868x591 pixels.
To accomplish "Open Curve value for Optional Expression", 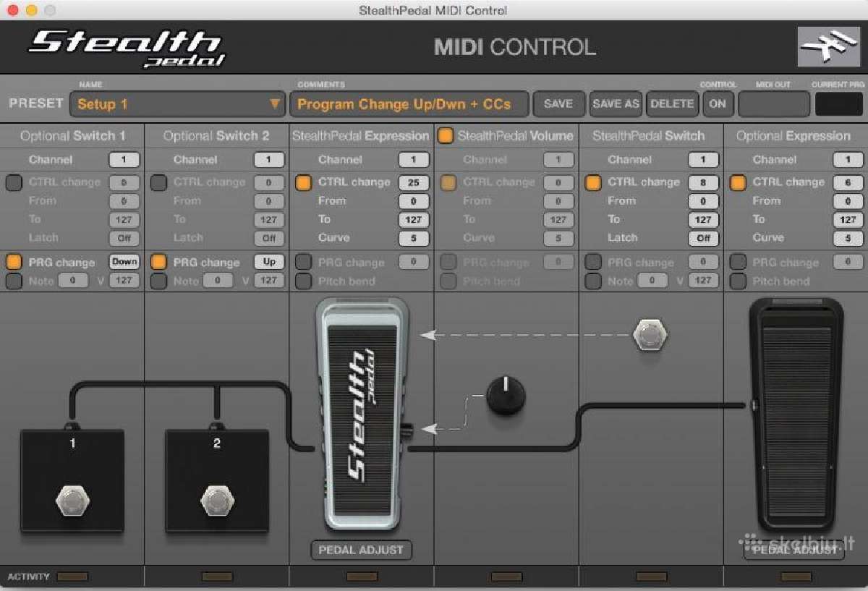I will (848, 238).
